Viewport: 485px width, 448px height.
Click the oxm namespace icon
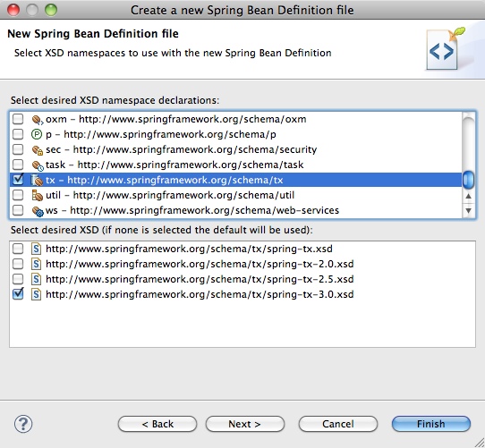click(x=38, y=119)
